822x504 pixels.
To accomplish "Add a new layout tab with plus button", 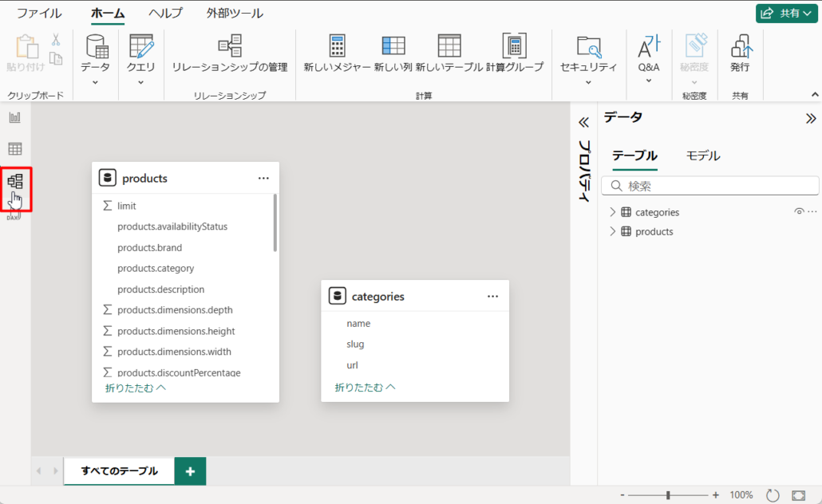I will coord(190,471).
